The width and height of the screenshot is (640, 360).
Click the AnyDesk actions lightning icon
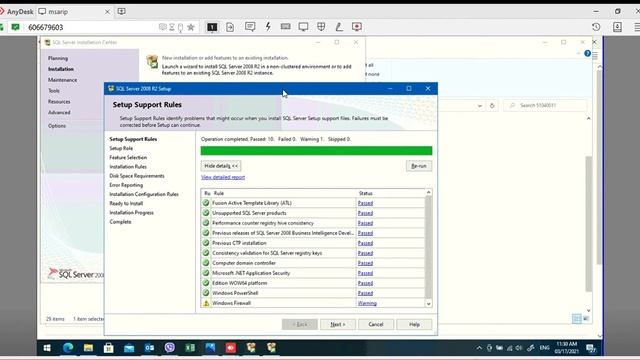tap(268, 27)
